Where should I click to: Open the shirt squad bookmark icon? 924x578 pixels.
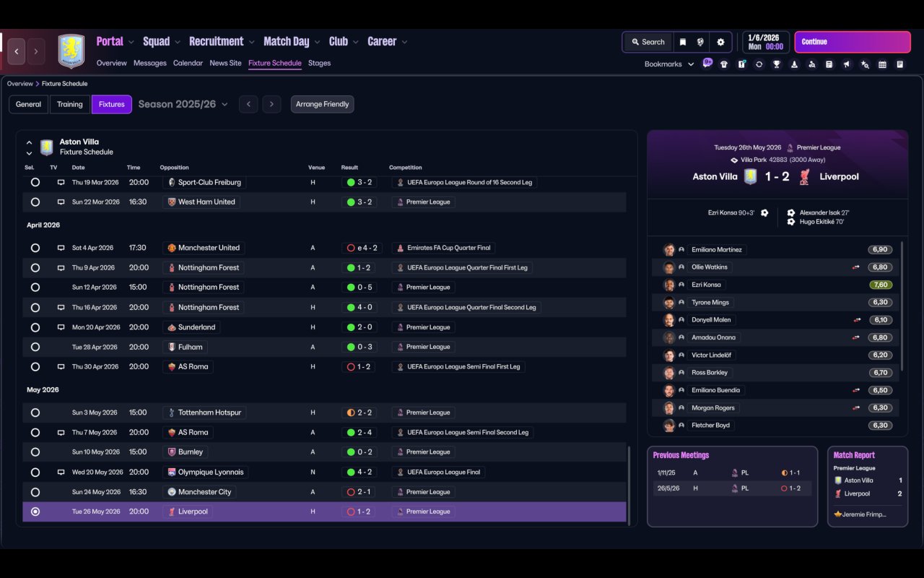coord(724,64)
